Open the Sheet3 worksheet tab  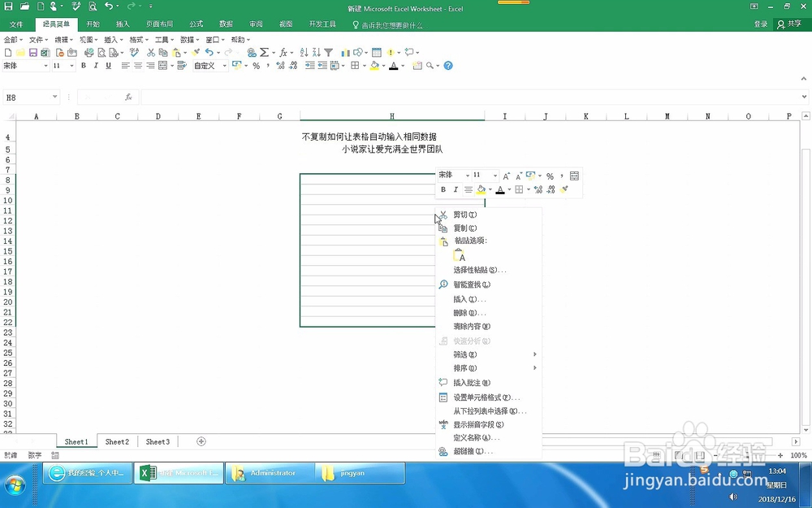[x=158, y=441]
